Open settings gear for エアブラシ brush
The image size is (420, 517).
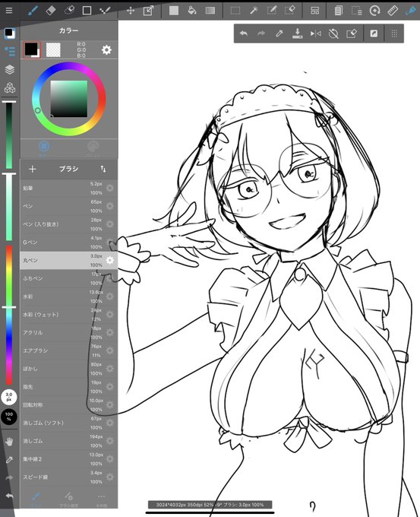[109, 350]
